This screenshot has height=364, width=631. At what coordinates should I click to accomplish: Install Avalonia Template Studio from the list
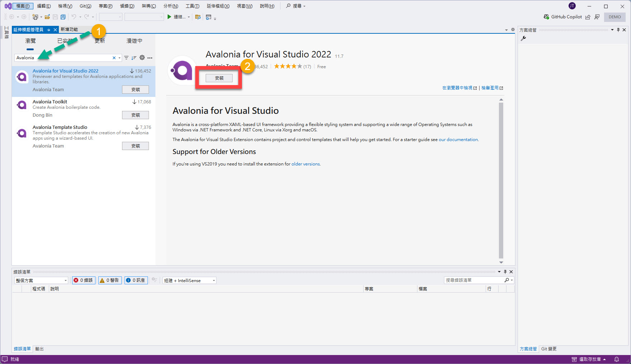pos(135,146)
